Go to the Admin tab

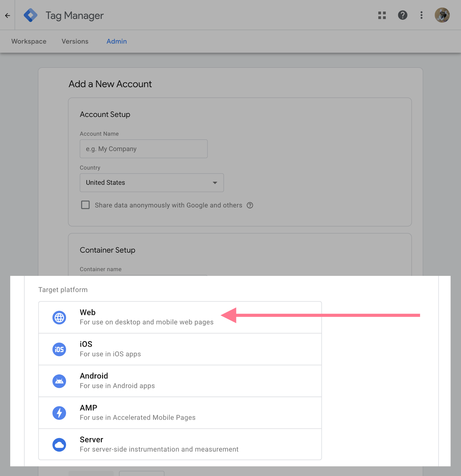click(117, 41)
